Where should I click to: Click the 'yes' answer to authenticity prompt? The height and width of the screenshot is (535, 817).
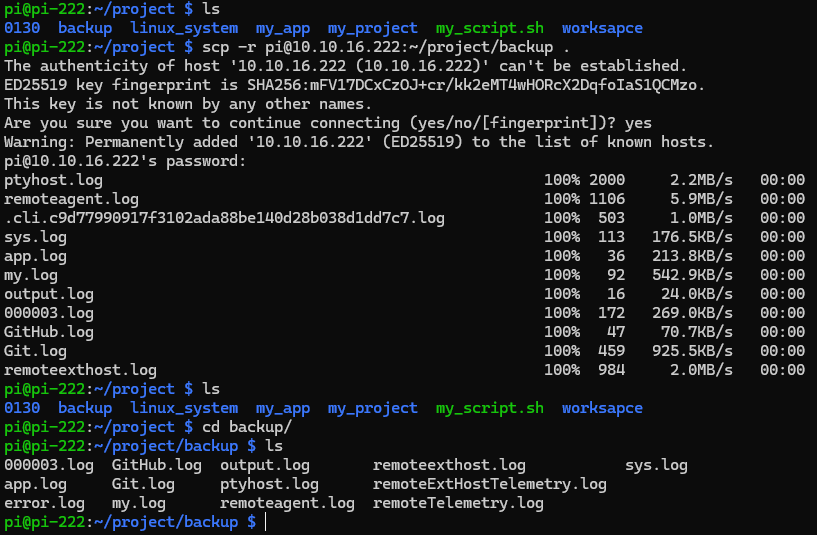(638, 123)
